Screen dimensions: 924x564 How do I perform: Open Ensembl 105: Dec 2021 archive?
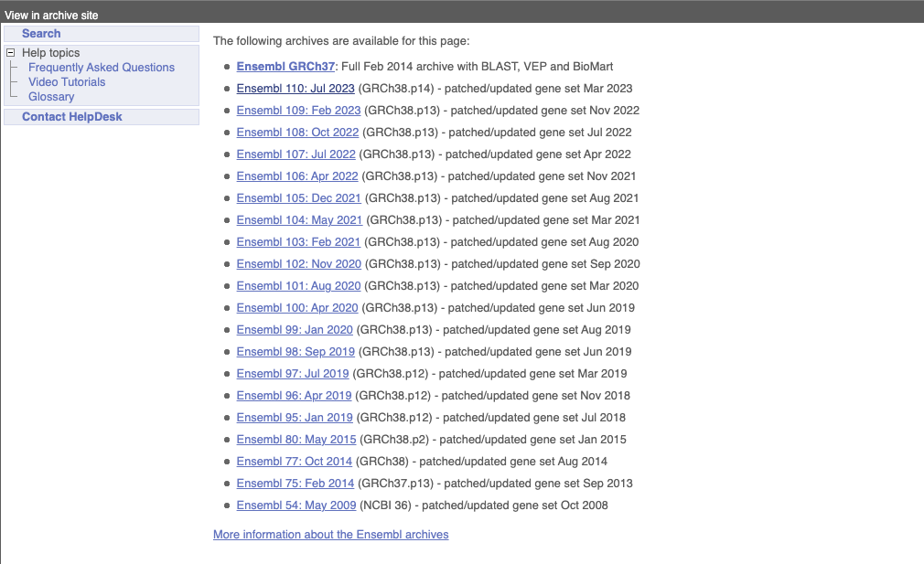298,198
